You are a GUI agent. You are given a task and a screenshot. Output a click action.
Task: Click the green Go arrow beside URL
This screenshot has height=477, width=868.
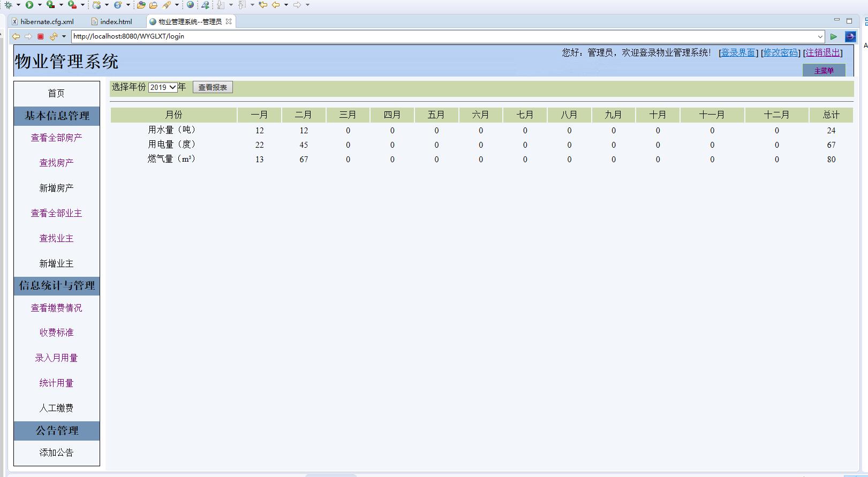(x=834, y=36)
